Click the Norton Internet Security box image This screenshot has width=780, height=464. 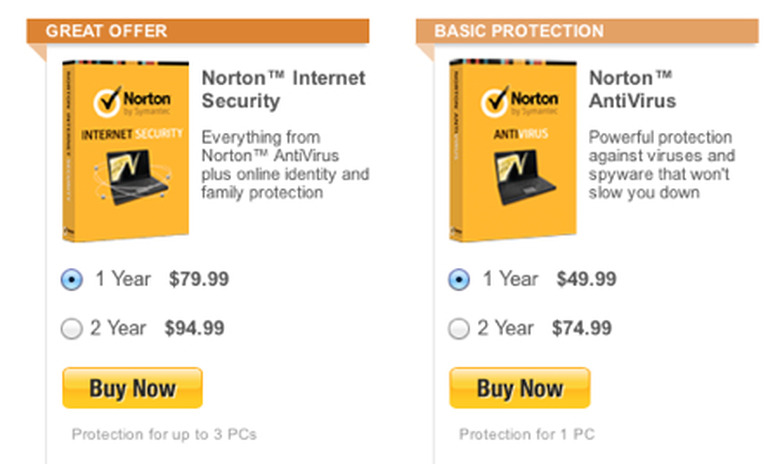(123, 150)
